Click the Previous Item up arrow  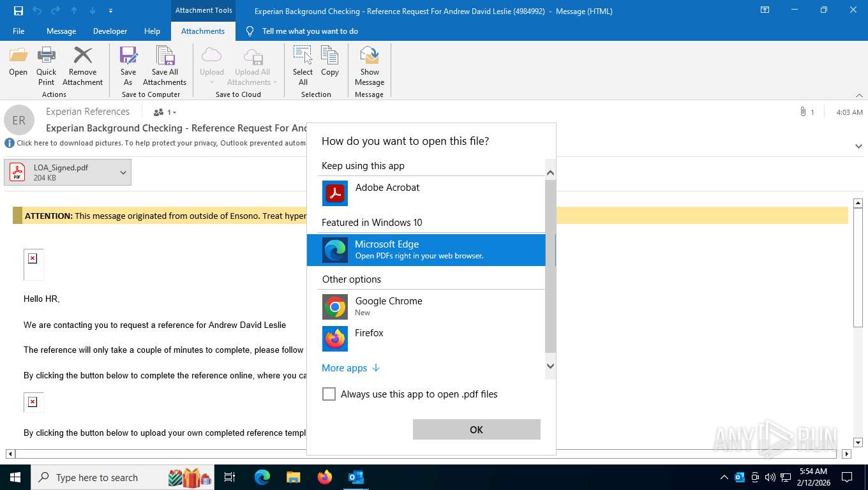tap(74, 11)
